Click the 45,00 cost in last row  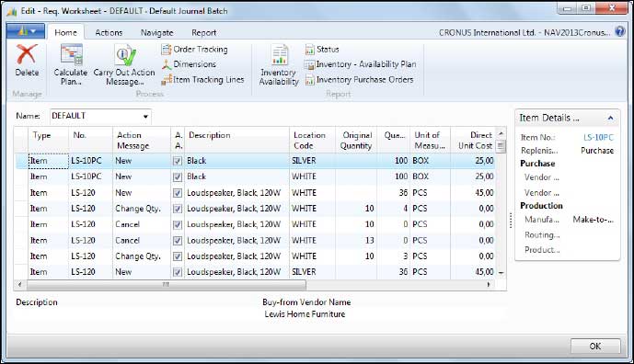tap(473, 272)
